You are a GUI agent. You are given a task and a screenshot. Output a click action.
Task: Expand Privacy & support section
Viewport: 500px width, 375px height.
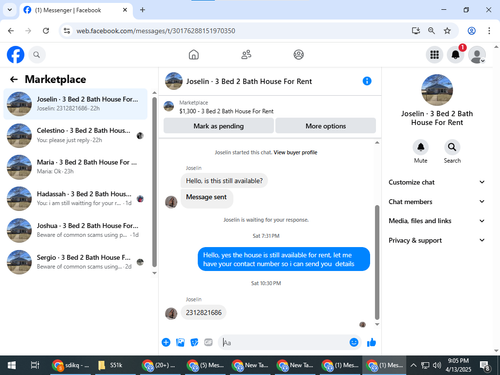(x=437, y=240)
